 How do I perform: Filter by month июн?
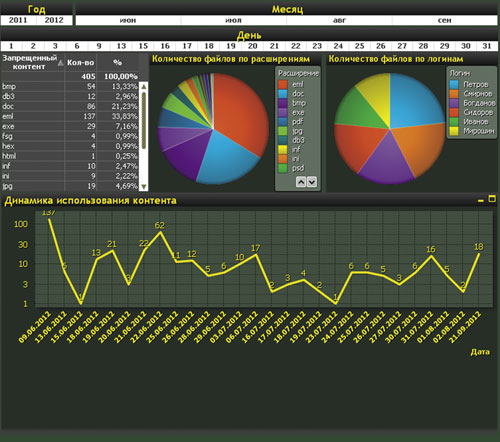[x=128, y=20]
